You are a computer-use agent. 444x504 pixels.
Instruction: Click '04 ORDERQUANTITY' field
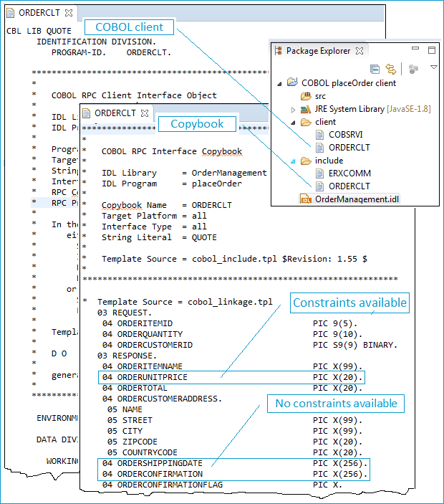[143, 334]
